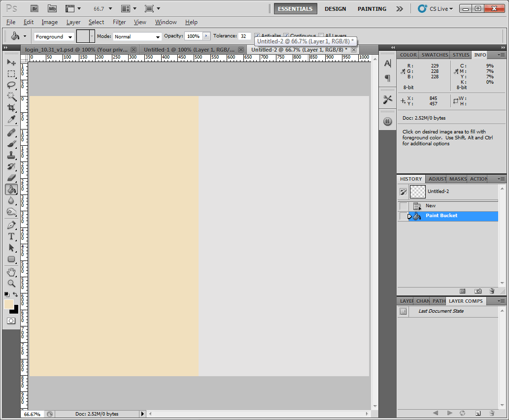Image resolution: width=509 pixels, height=420 pixels.
Task: Select the Rectangular Marquee tool
Action: pyautogui.click(x=11, y=74)
